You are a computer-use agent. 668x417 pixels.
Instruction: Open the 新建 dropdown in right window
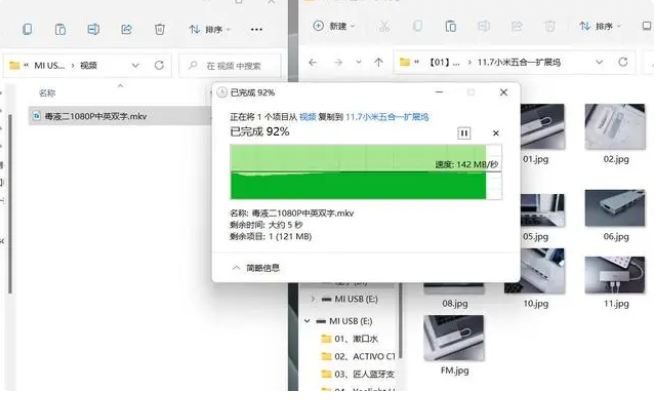[333, 26]
